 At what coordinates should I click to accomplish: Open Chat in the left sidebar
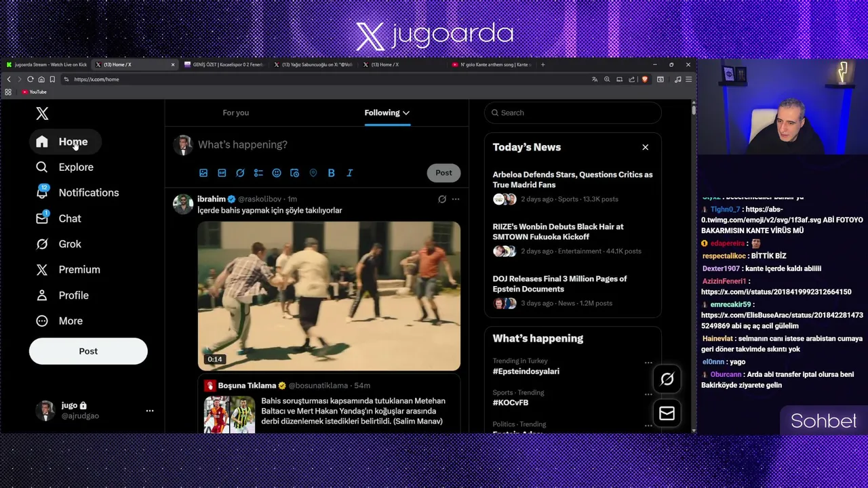58,218
